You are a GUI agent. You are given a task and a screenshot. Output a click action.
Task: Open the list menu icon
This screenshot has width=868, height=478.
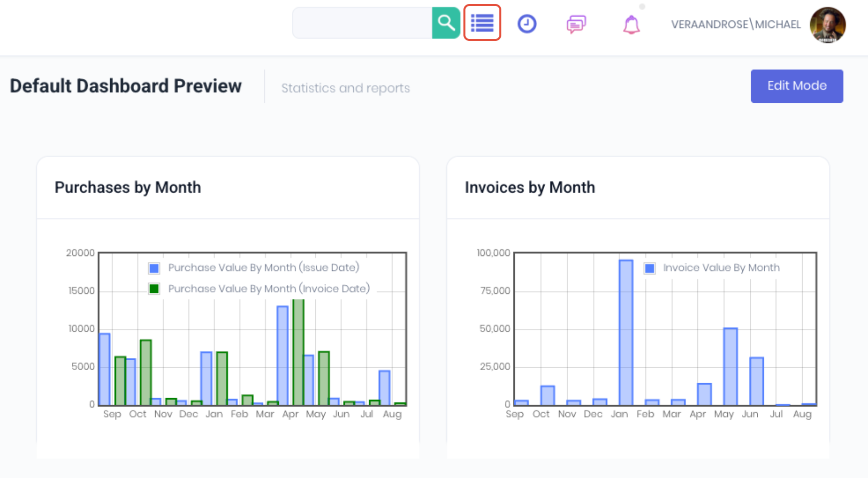point(482,23)
